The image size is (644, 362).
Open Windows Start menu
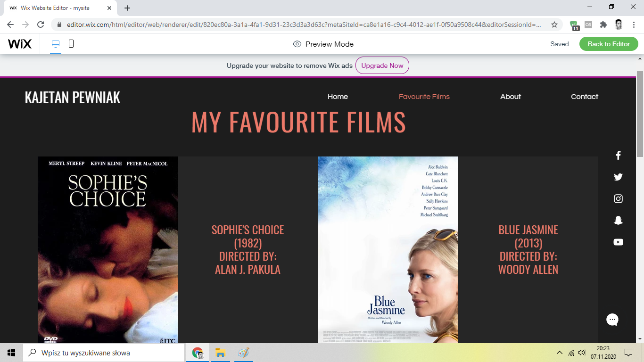click(x=11, y=353)
